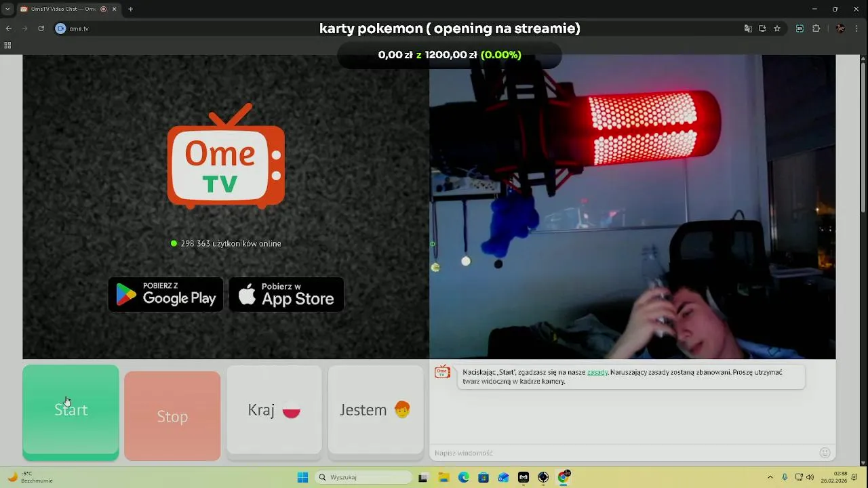This screenshot has height=488, width=868.
Task: Open the tab search dropdown
Action: (x=7, y=9)
